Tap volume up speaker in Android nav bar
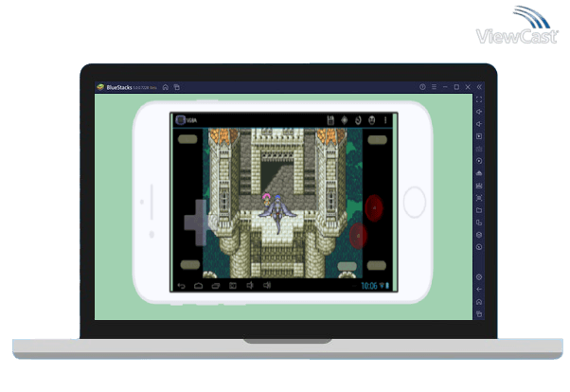This screenshot has width=570, height=392. pyautogui.click(x=267, y=285)
